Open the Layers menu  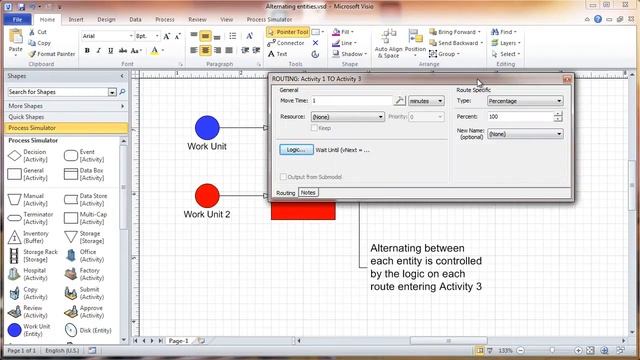(x=505, y=43)
